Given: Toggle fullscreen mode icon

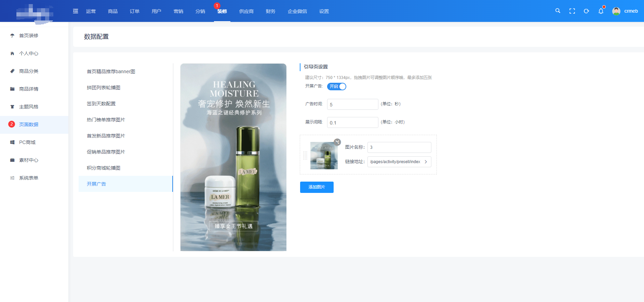Looking at the screenshot, I should point(572,11).
